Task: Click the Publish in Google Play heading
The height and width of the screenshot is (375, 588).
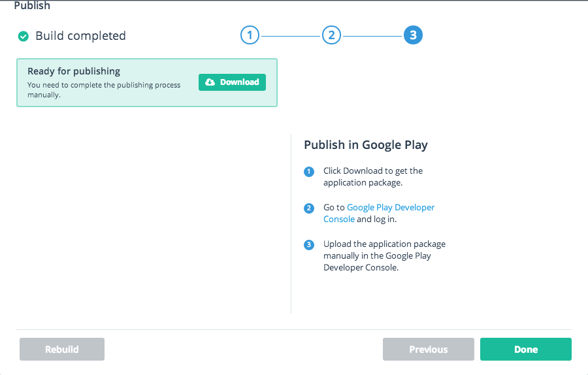Action: pyautogui.click(x=366, y=145)
